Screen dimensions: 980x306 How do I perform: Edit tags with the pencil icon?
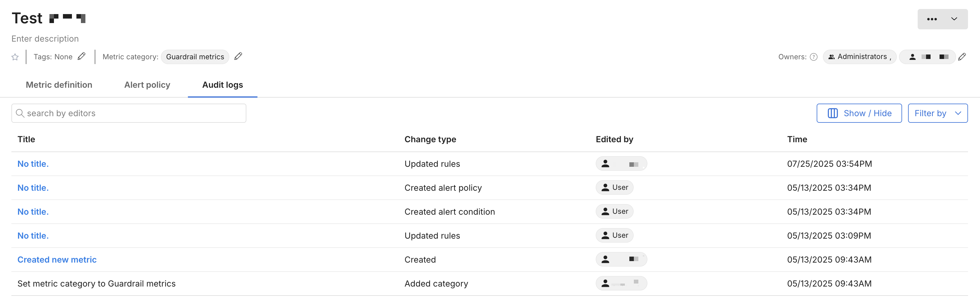(x=82, y=57)
